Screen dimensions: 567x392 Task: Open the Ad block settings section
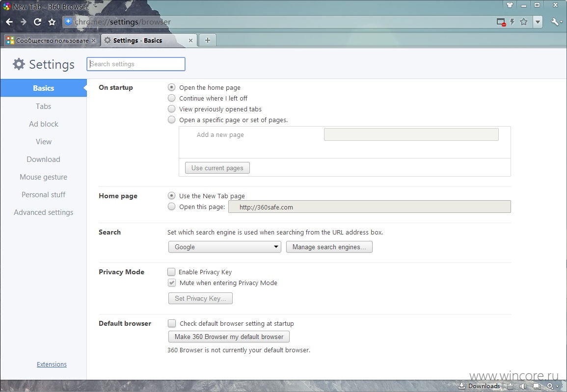pyautogui.click(x=43, y=124)
